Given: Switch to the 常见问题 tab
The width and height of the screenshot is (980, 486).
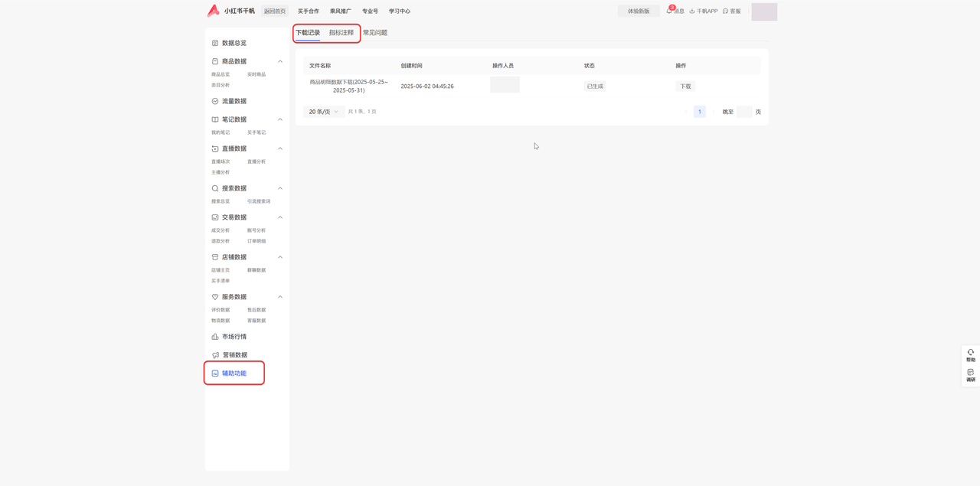Looking at the screenshot, I should 375,33.
